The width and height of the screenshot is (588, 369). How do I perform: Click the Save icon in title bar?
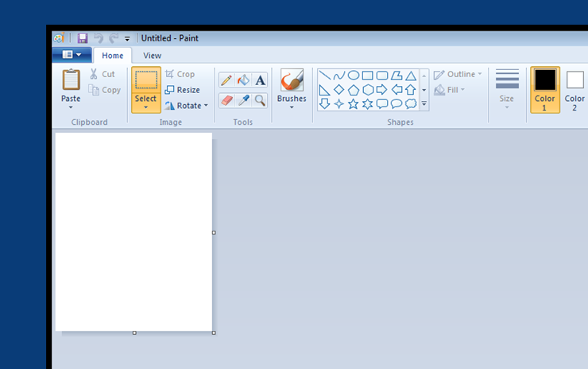pyautogui.click(x=82, y=38)
